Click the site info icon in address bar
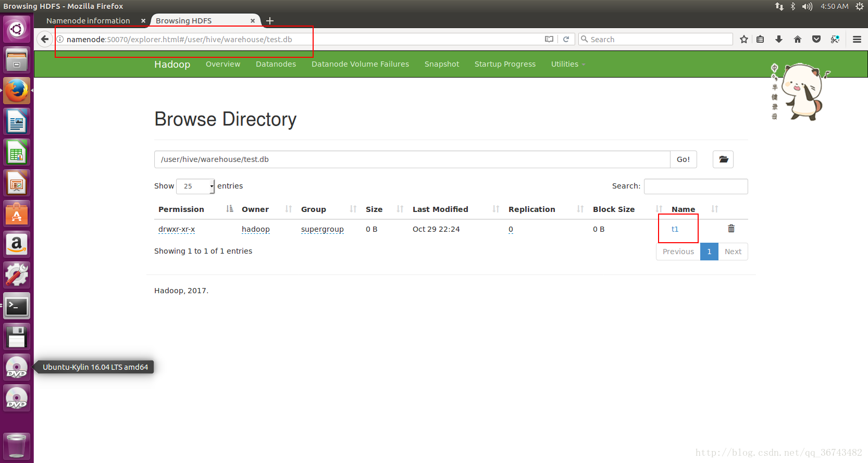 pyautogui.click(x=60, y=39)
